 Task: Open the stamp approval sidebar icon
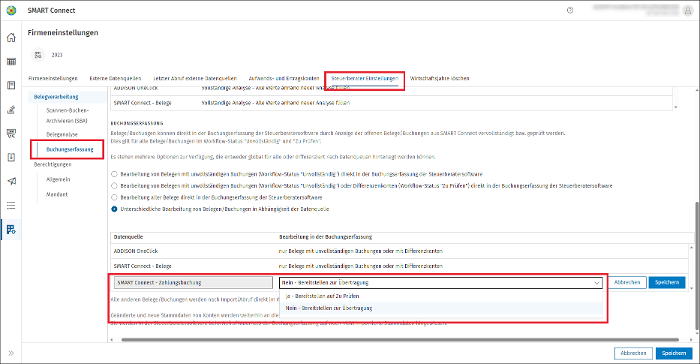tap(11, 109)
